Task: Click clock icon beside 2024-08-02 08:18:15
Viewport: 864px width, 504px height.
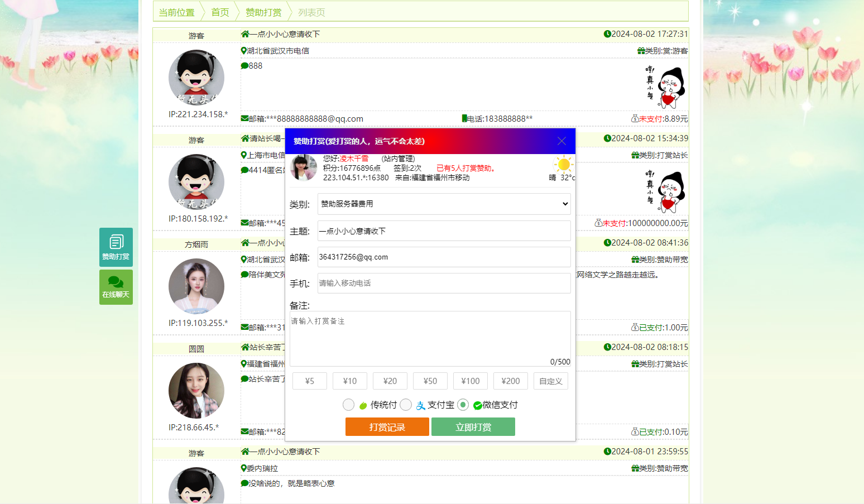Action: pos(607,347)
